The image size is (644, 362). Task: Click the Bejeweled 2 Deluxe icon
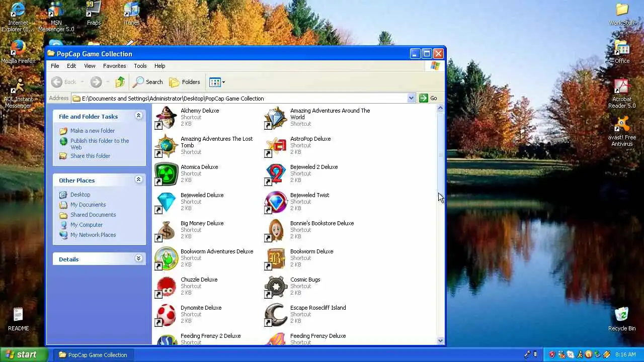(x=276, y=174)
